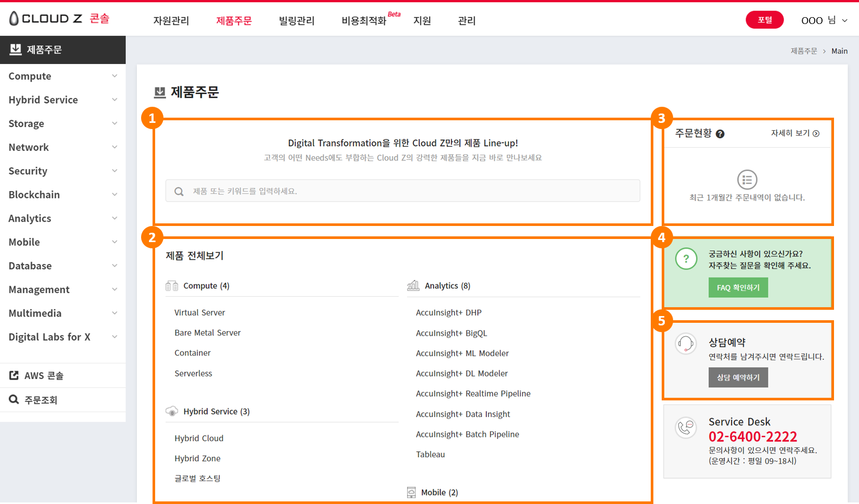859x504 pixels.
Task: Open the 글로벌 호스팅 product
Action: coord(198,478)
